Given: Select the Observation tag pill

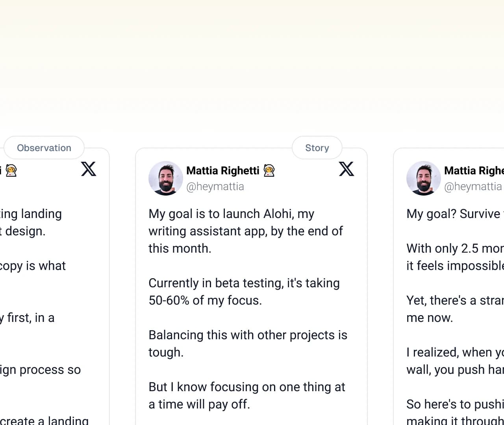Looking at the screenshot, I should point(44,148).
